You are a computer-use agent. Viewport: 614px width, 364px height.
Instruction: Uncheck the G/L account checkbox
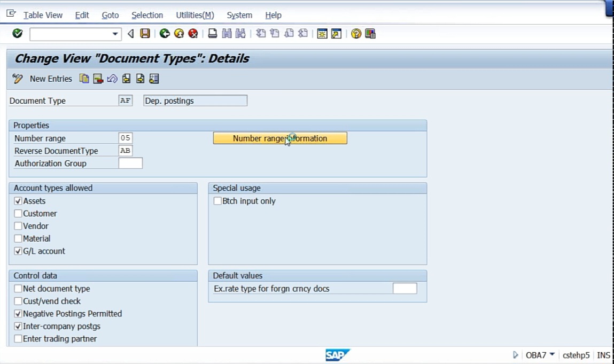point(18,251)
